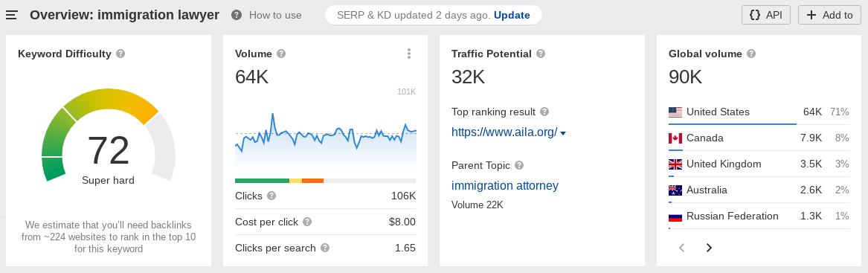Viewport: 868px width, 273px height.
Task: Open the Volume card three-dot menu
Action: point(409,54)
